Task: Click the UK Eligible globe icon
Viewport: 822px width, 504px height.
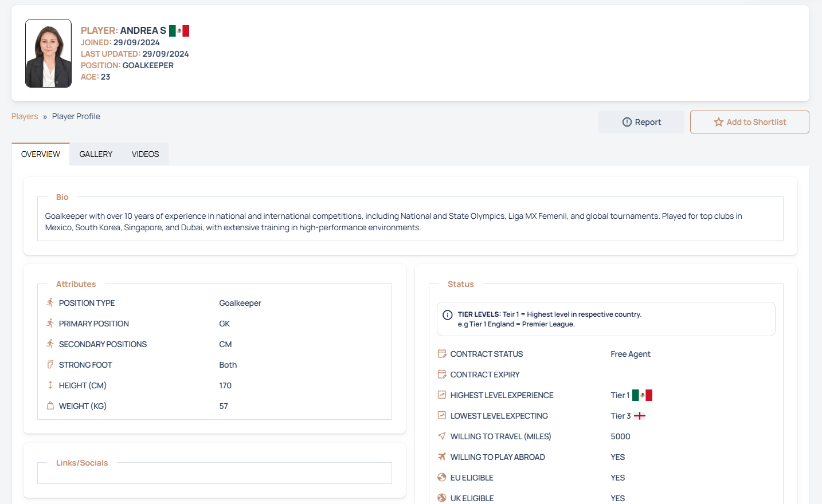Action: pos(442,498)
